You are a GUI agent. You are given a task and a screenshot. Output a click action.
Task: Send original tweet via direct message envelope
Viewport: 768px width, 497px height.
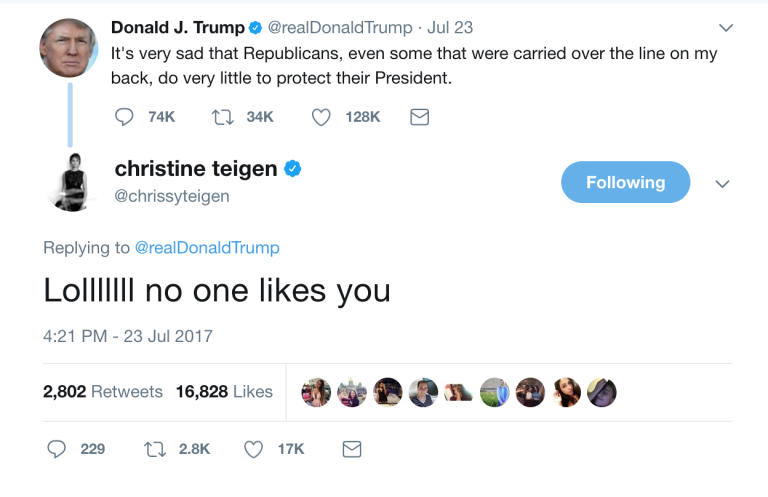pos(420,117)
